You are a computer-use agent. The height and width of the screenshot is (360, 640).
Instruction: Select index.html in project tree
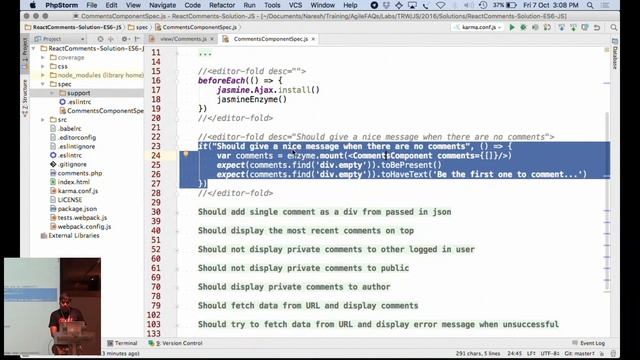[73, 182]
